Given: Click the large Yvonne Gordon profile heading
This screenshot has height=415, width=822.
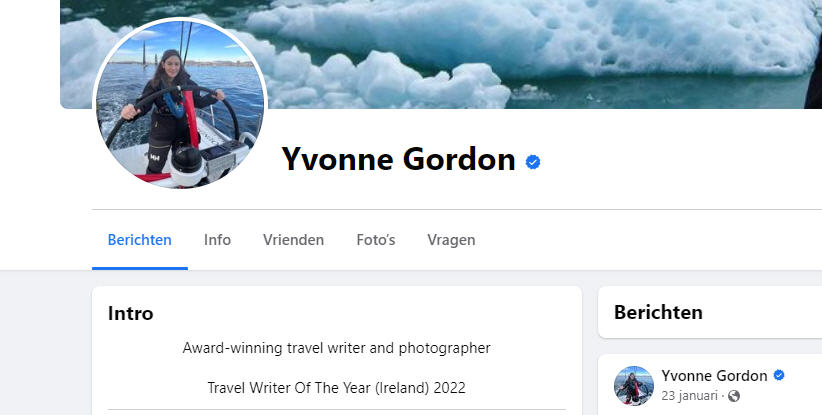Looking at the screenshot, I should (398, 159).
